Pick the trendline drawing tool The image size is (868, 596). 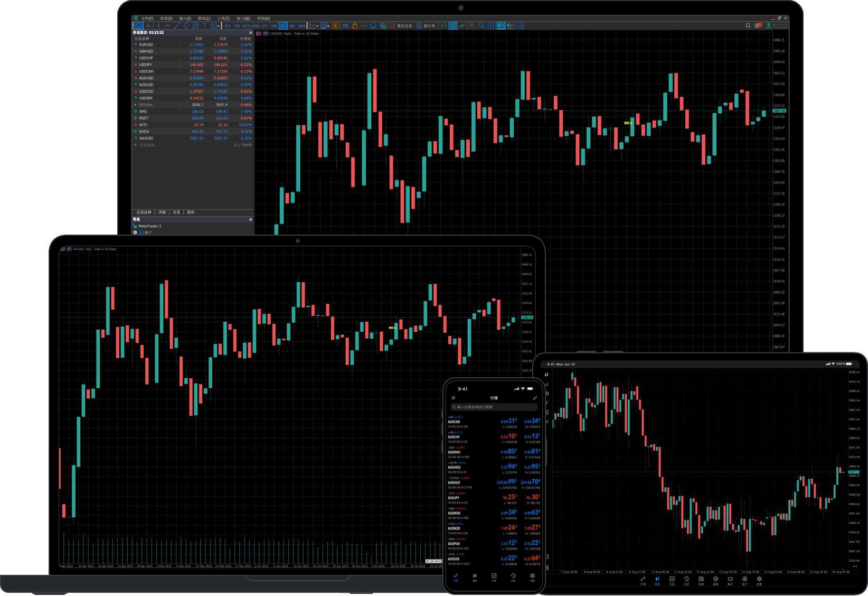coord(177,25)
